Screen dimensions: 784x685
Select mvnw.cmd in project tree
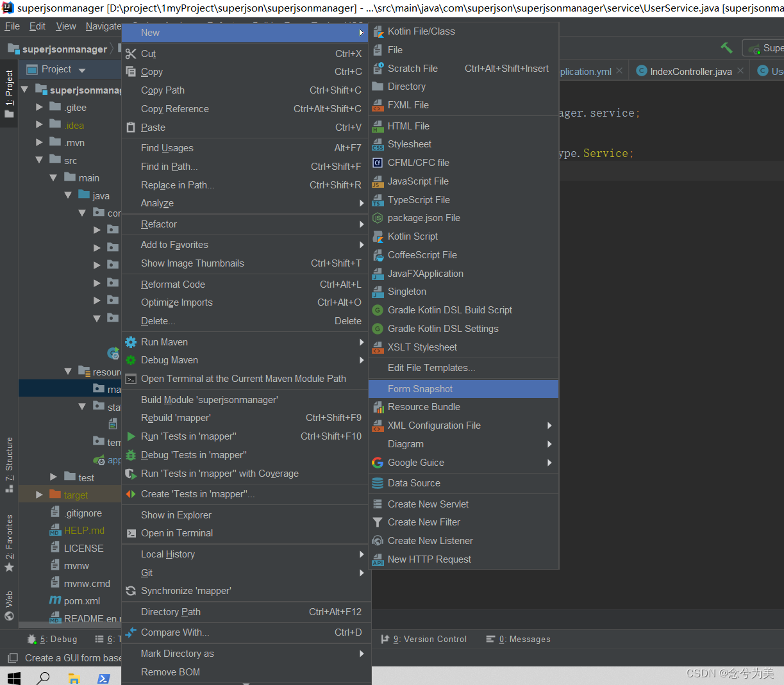[x=87, y=584]
